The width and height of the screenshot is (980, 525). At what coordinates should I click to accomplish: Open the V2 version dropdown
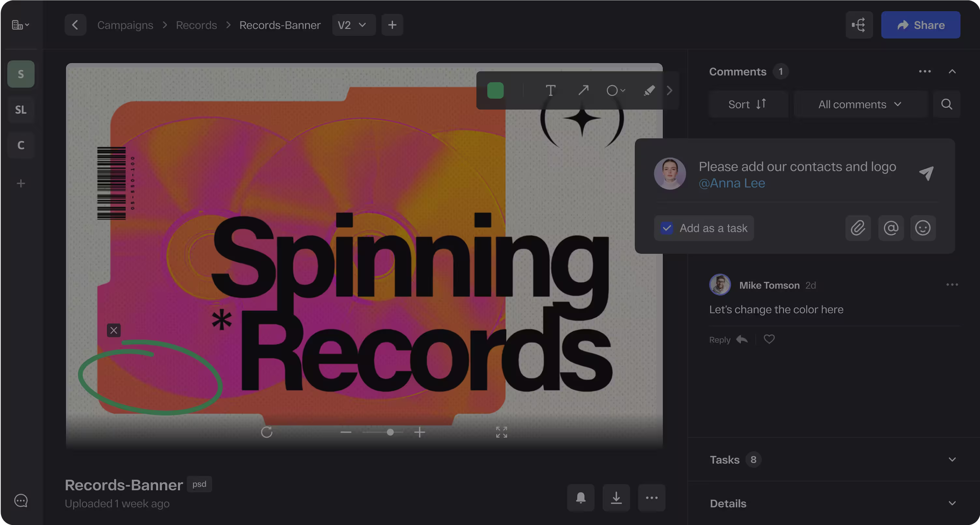pyautogui.click(x=353, y=25)
